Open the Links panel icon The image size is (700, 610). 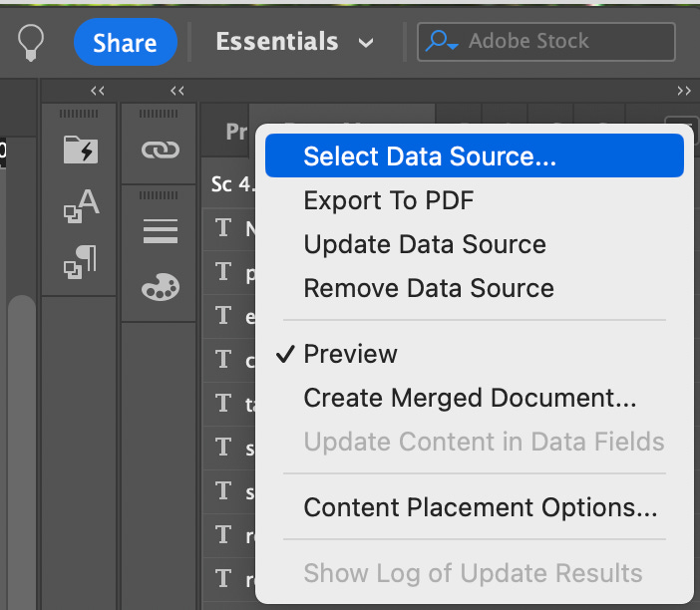(x=160, y=150)
